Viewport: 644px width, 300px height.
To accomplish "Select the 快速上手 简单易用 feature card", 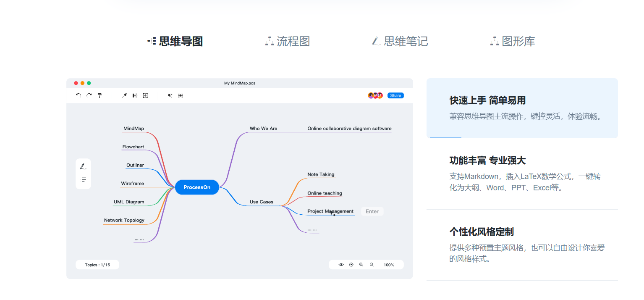I will [x=522, y=108].
